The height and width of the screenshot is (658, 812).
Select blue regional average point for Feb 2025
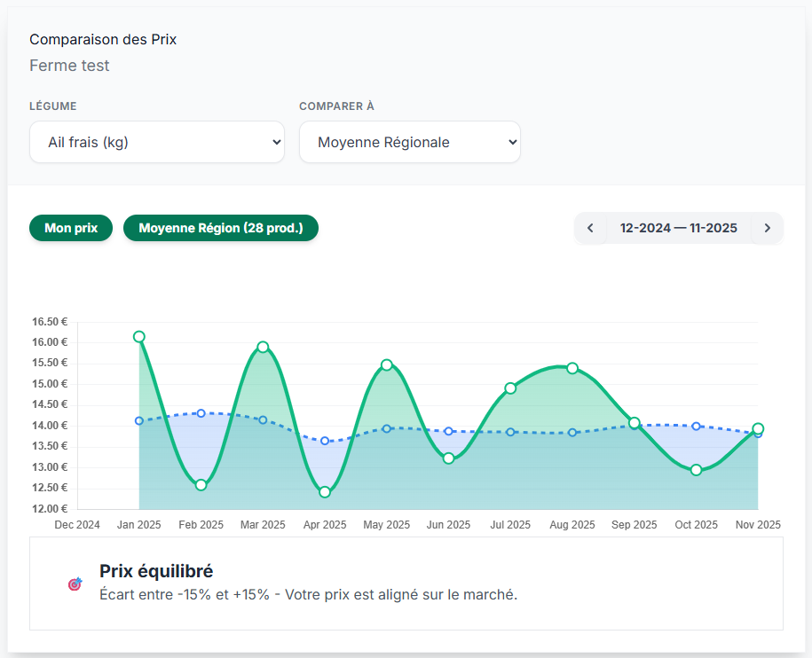point(201,413)
